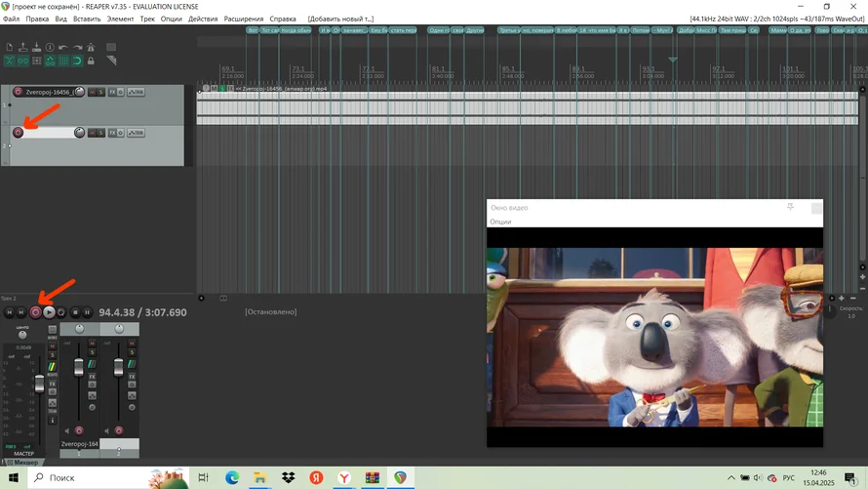Solo track 2 in track panel
Screen dimensions: 868x489
[101, 133]
